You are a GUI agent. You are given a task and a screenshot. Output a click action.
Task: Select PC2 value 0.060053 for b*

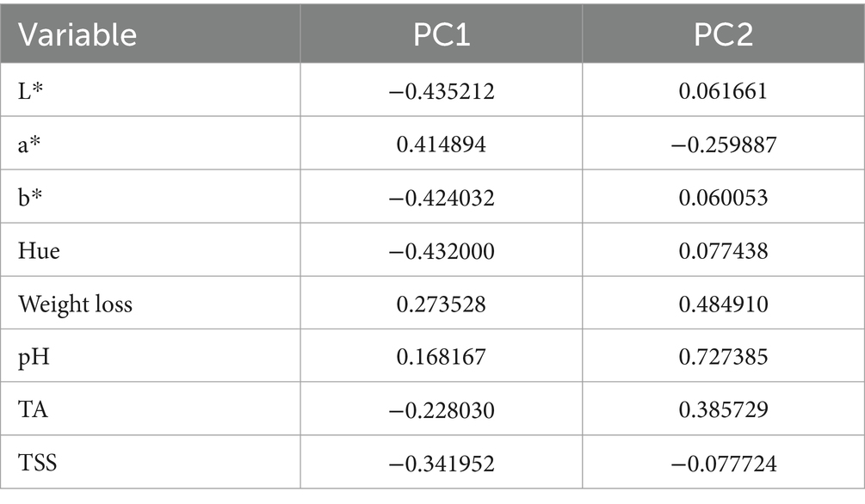coord(723,198)
